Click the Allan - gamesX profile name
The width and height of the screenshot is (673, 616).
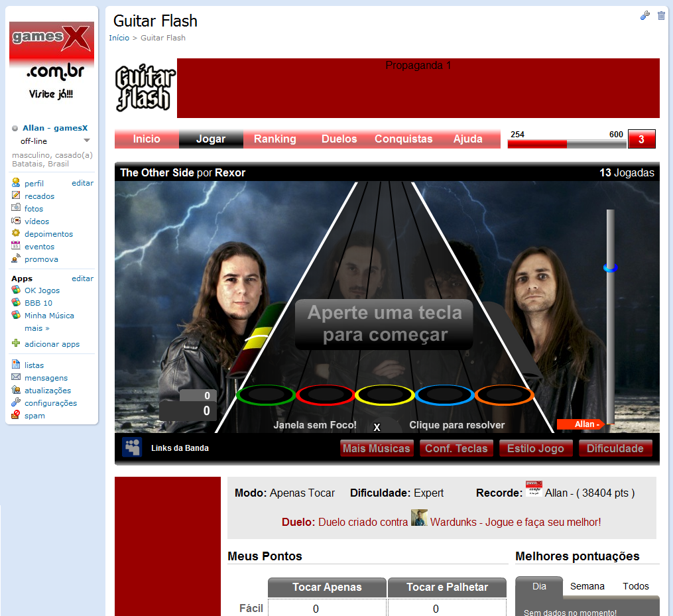pos(55,128)
